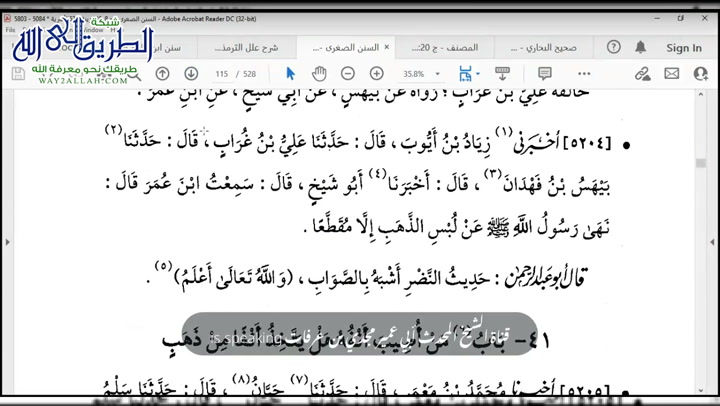Click the page number field showing 115

222,74
